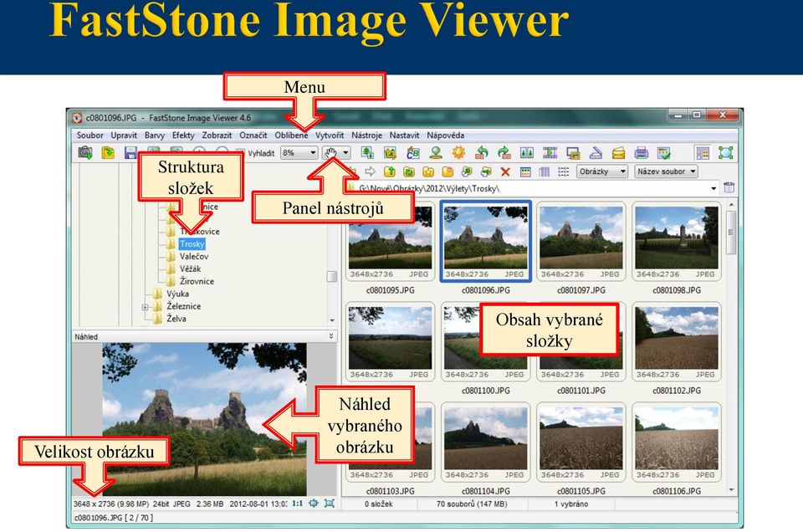Click the settings icon with green checkmark
This screenshot has width=803, height=532.
click(x=663, y=152)
